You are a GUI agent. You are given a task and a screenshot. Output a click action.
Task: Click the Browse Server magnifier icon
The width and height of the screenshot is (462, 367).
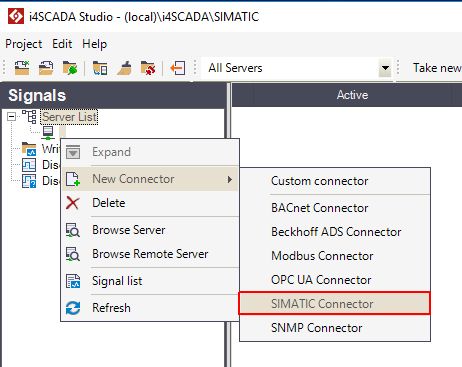[x=73, y=230]
